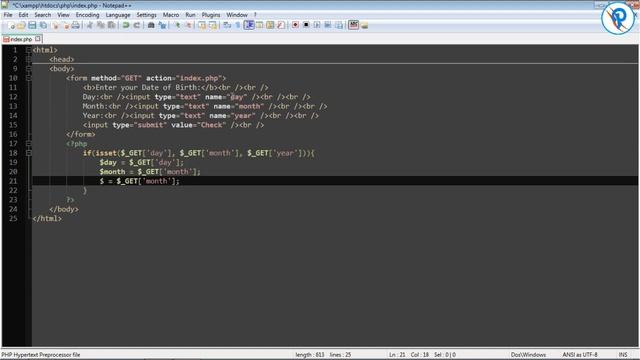Click the Replace toolbar icon

coord(162,25)
